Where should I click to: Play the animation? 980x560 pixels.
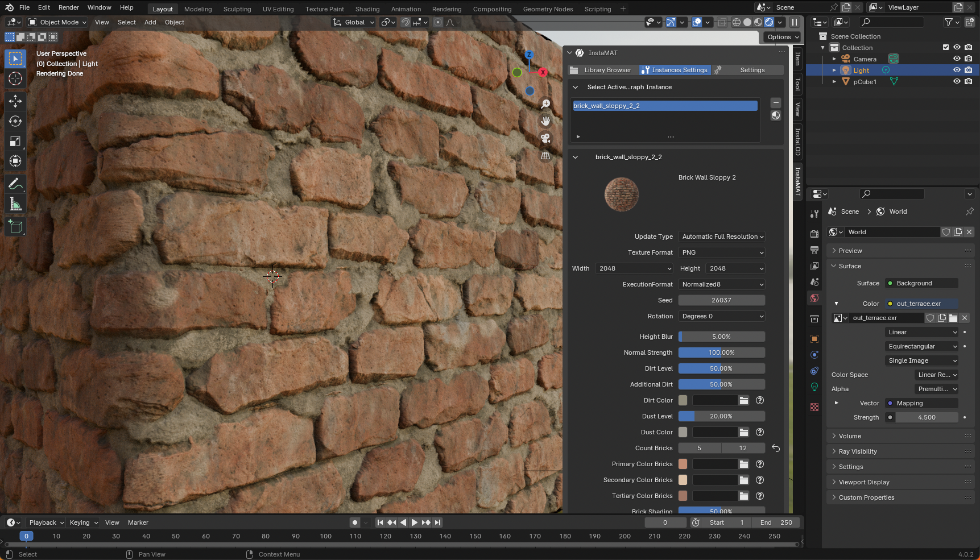(415, 522)
